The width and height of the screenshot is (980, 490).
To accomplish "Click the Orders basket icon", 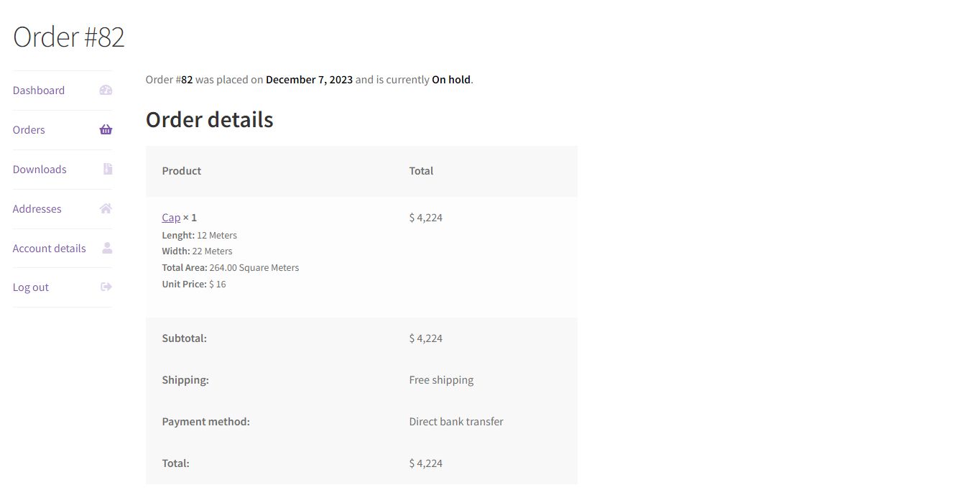I will [106, 130].
